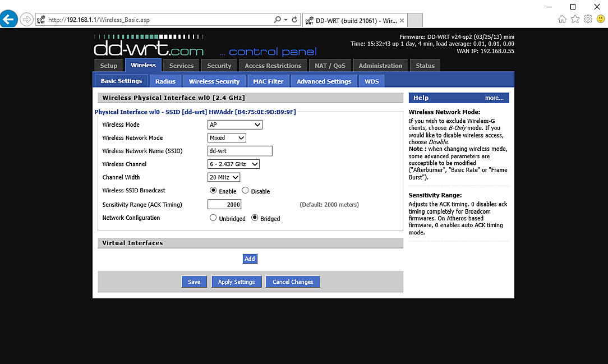Click the search magnifier icon in address bar
The width and height of the screenshot is (608, 364).
point(277,20)
